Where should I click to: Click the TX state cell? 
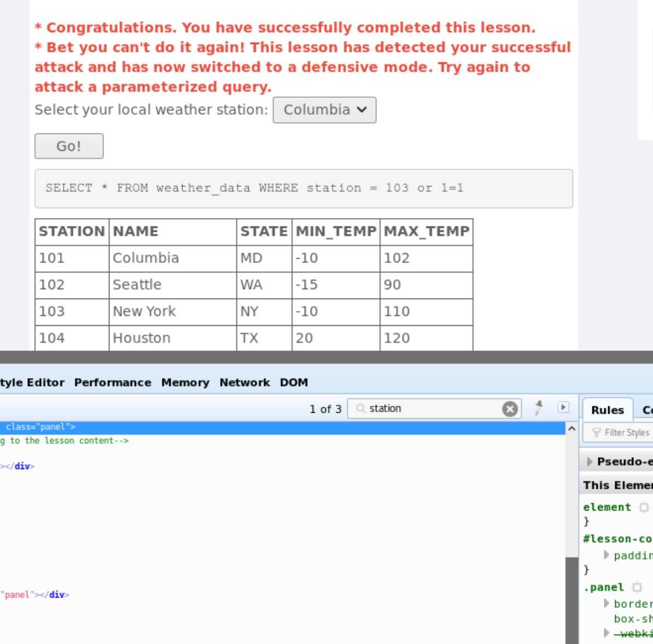[x=264, y=338]
